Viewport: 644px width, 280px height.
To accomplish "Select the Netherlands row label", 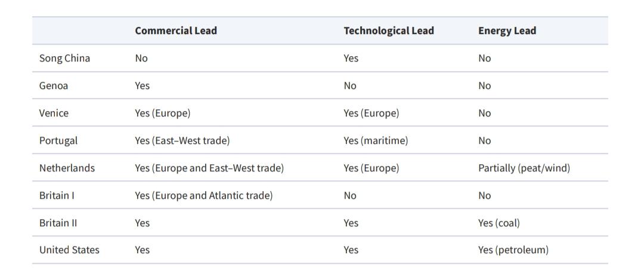I will click(67, 168).
